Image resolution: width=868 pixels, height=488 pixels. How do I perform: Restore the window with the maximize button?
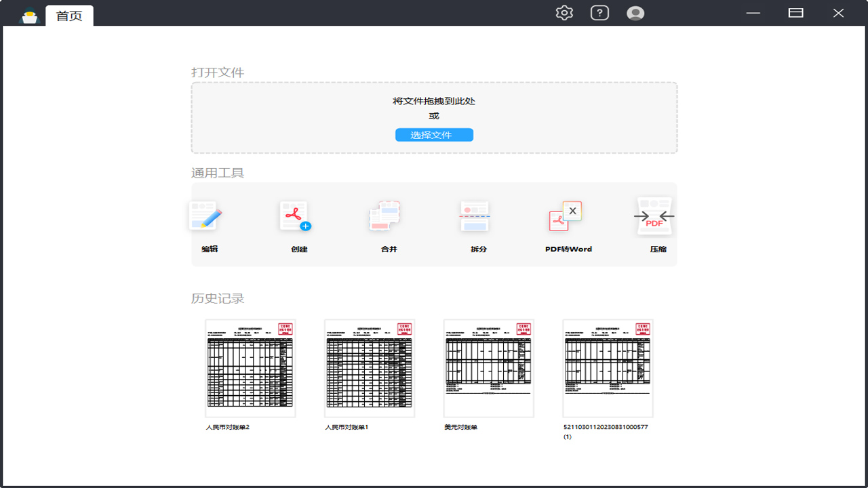[x=795, y=12]
